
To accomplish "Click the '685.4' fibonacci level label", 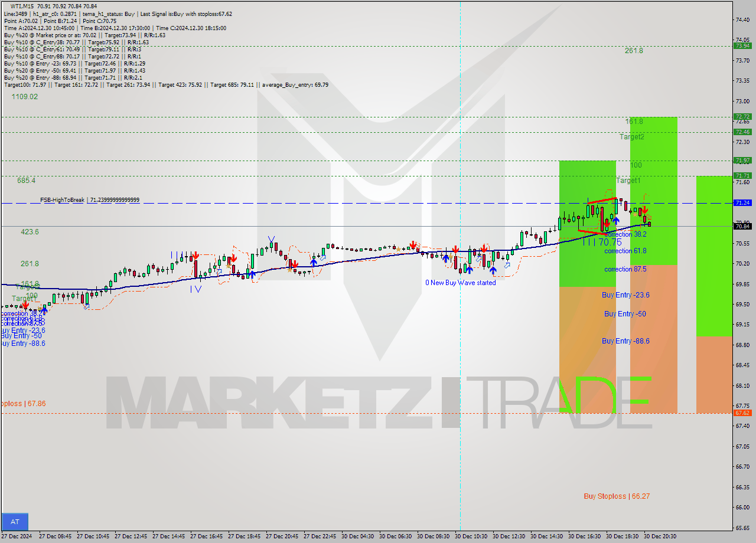I will (x=27, y=180).
